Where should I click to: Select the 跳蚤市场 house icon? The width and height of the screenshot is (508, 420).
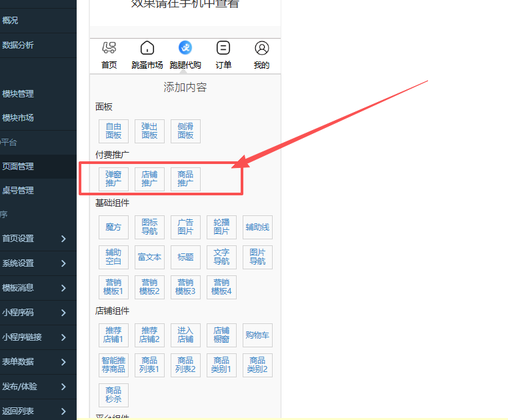point(147,48)
